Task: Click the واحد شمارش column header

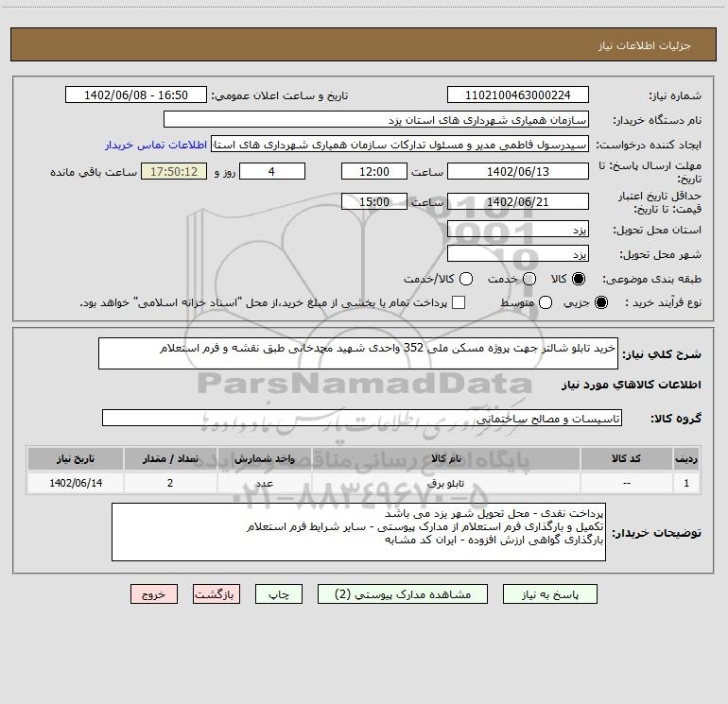Action: click(x=264, y=458)
